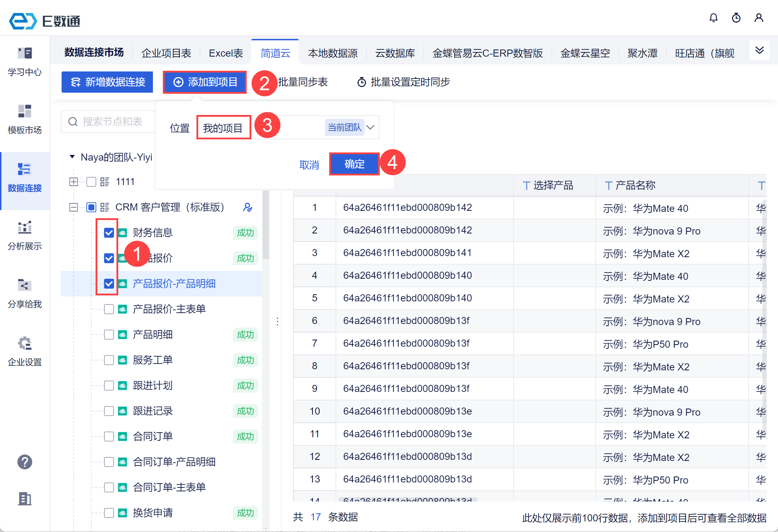Switch to the Excel表 tab
Screen dimensions: 778x532
pyautogui.click(x=225, y=53)
